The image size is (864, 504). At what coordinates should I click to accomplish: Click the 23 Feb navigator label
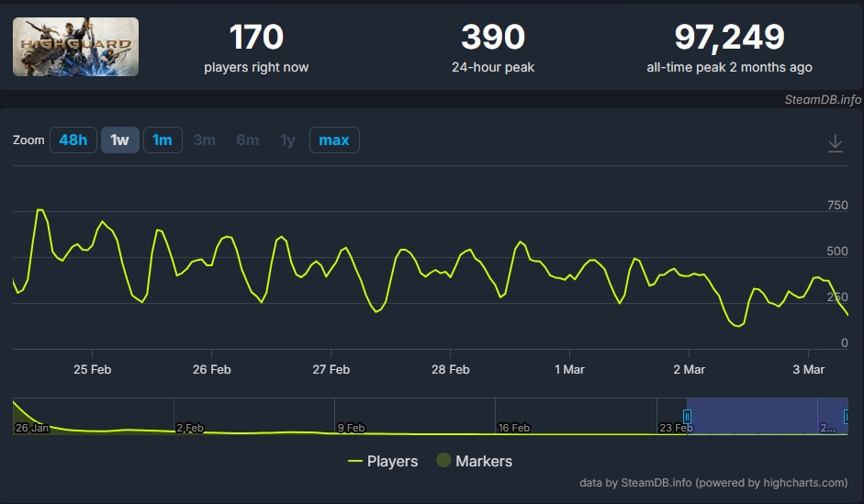tap(676, 428)
